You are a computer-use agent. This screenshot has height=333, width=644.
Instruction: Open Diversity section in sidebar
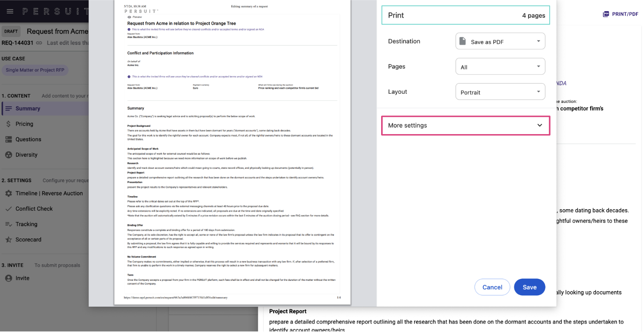point(26,155)
